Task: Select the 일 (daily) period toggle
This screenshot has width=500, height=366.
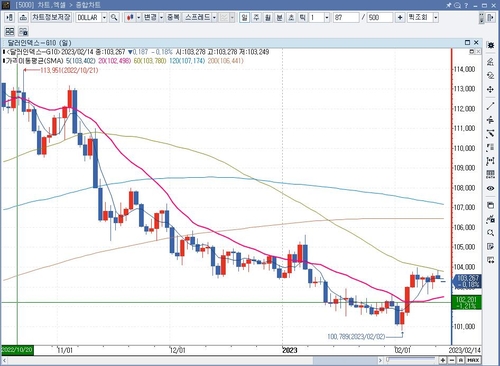Action: (245, 18)
